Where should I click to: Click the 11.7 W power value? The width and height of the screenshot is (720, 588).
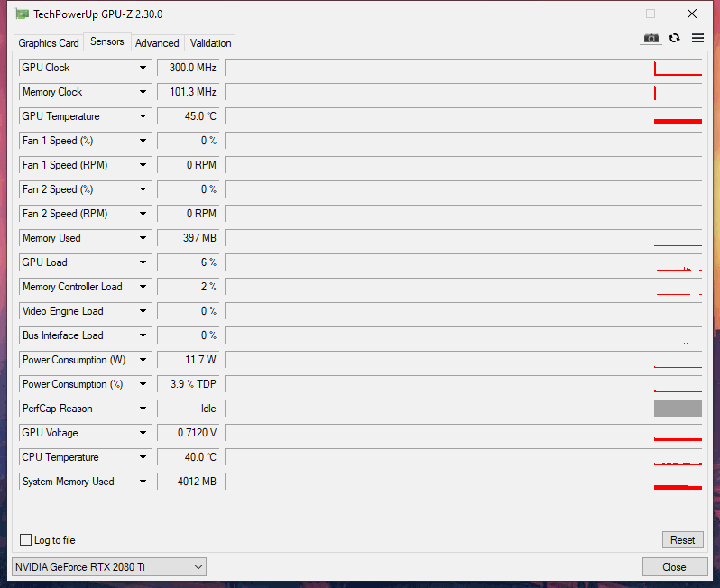coord(189,360)
